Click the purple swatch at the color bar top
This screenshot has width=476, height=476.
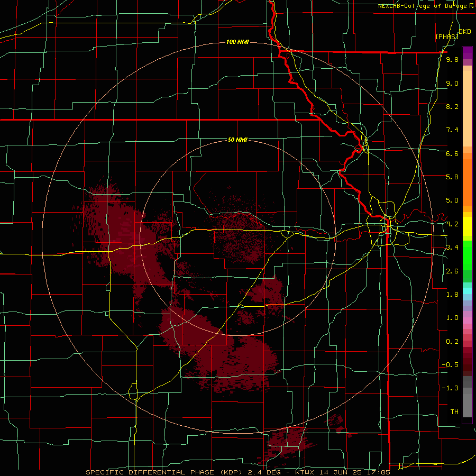coord(467,53)
